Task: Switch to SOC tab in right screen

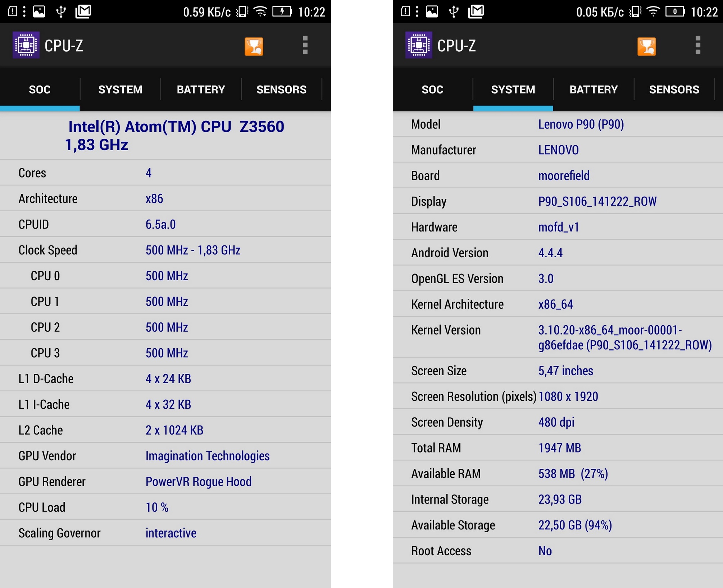Action: pos(432,89)
